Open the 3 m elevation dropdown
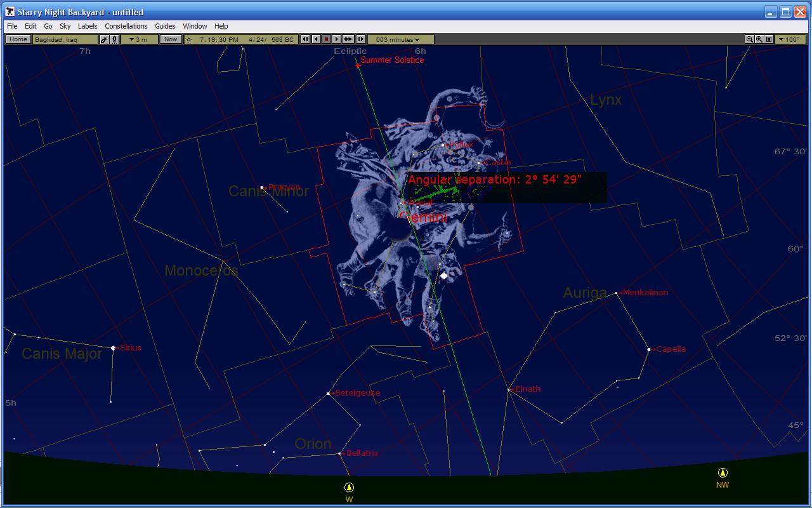812x508 pixels. point(139,39)
